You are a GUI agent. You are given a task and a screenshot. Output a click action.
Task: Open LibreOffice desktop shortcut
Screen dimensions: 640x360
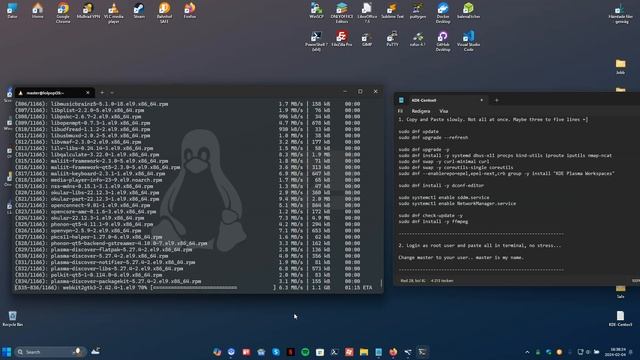[x=367, y=13]
